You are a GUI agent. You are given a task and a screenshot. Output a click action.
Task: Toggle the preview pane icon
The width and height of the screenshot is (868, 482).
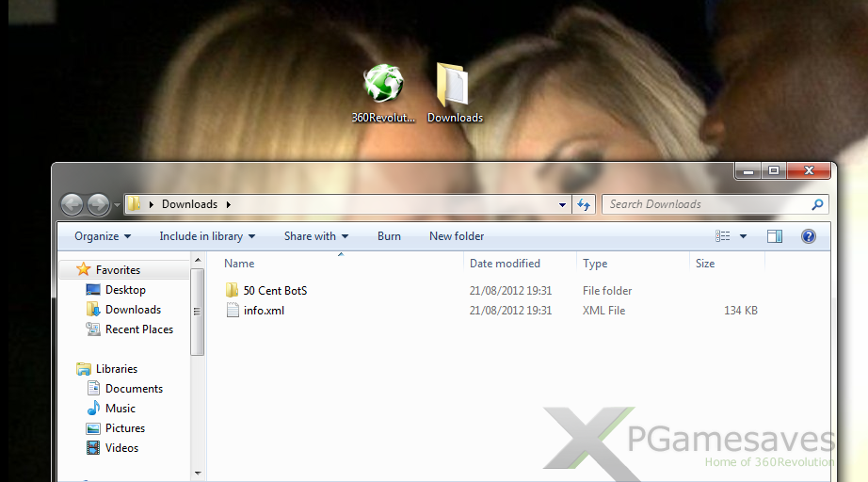click(x=775, y=236)
